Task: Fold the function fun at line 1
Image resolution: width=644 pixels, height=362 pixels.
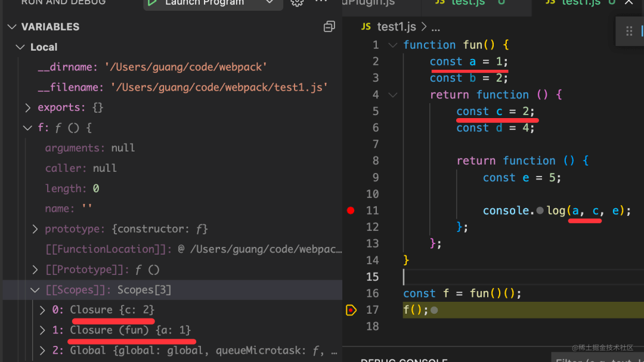Action: pyautogui.click(x=393, y=45)
